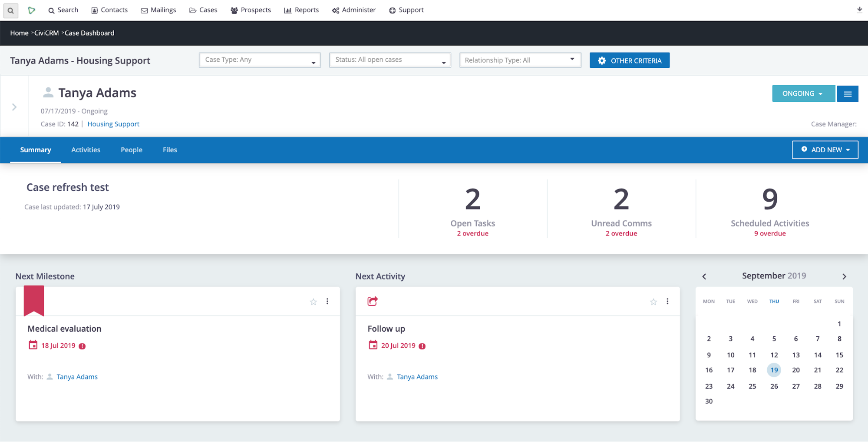This screenshot has width=868, height=442.
Task: Click the quick search magnifier box
Action: 11,10
